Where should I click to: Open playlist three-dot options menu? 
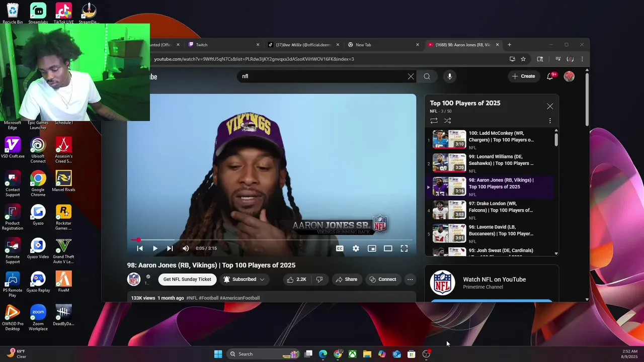click(550, 121)
